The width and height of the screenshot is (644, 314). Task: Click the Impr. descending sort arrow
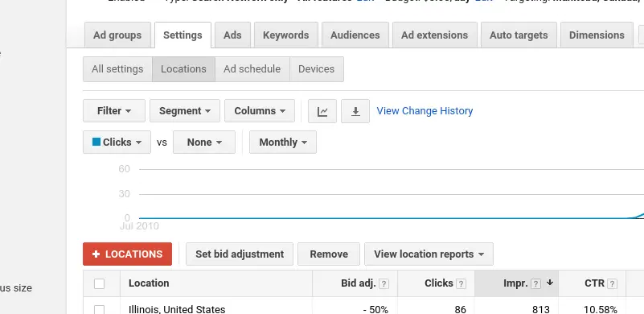click(550, 283)
